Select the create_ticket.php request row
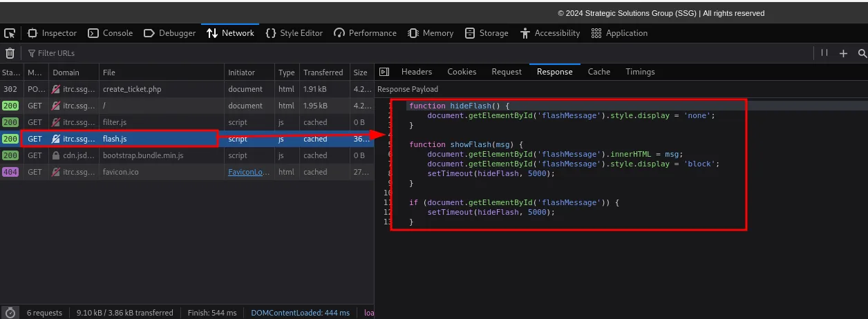This screenshot has height=319, width=868. (187, 89)
